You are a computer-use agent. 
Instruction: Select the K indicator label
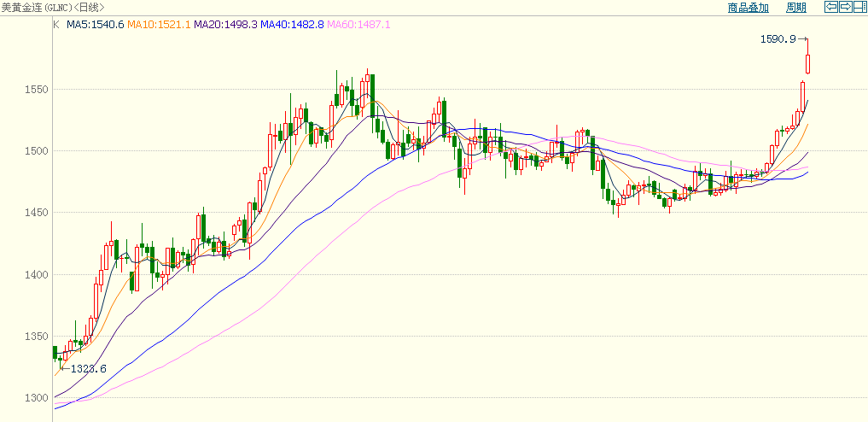tap(56, 25)
